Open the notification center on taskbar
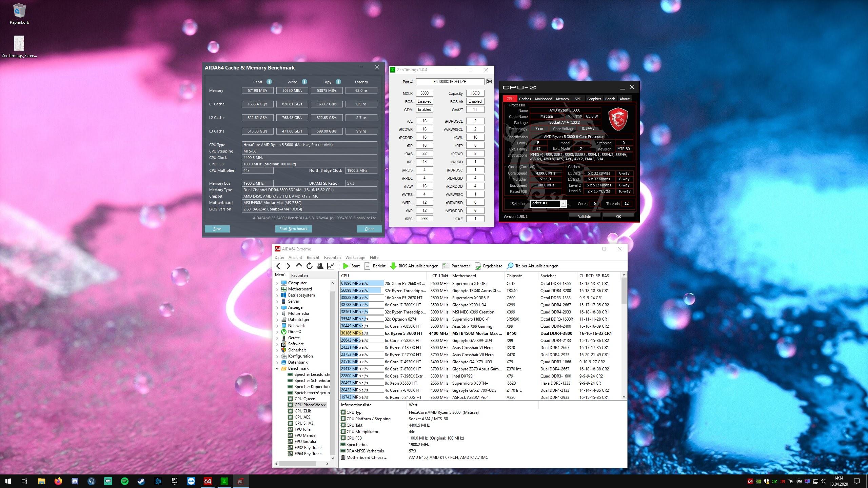Screen dimensions: 868x488 click(x=857, y=481)
